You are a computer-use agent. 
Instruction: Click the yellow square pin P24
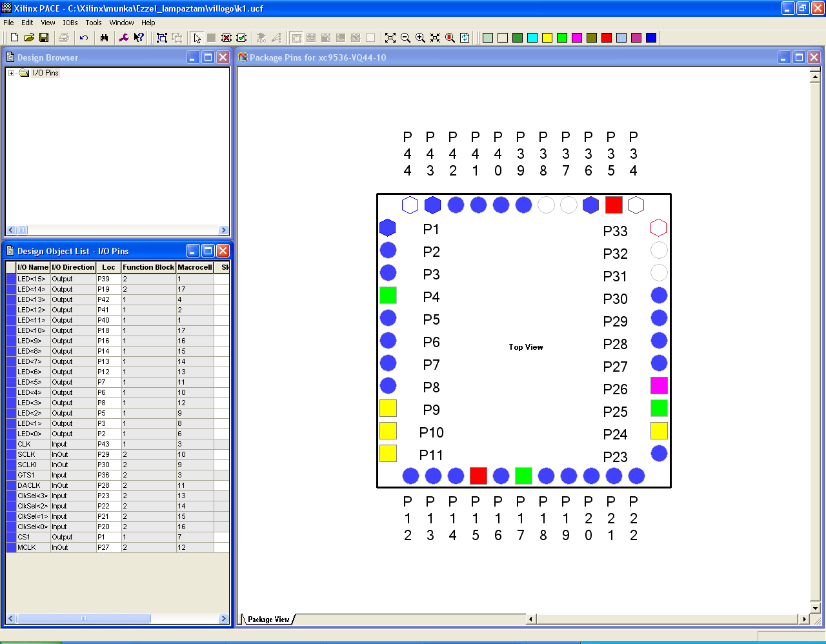tap(659, 431)
